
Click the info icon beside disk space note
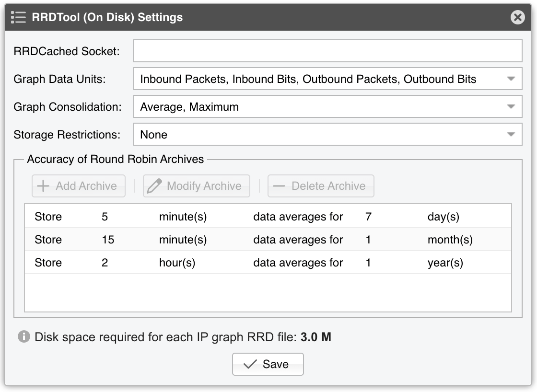(23, 337)
